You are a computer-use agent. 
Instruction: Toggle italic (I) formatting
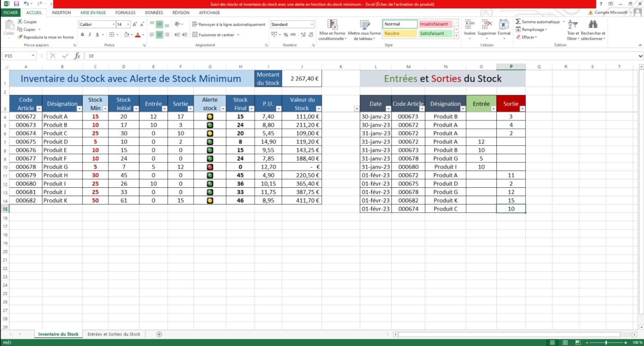(90, 35)
